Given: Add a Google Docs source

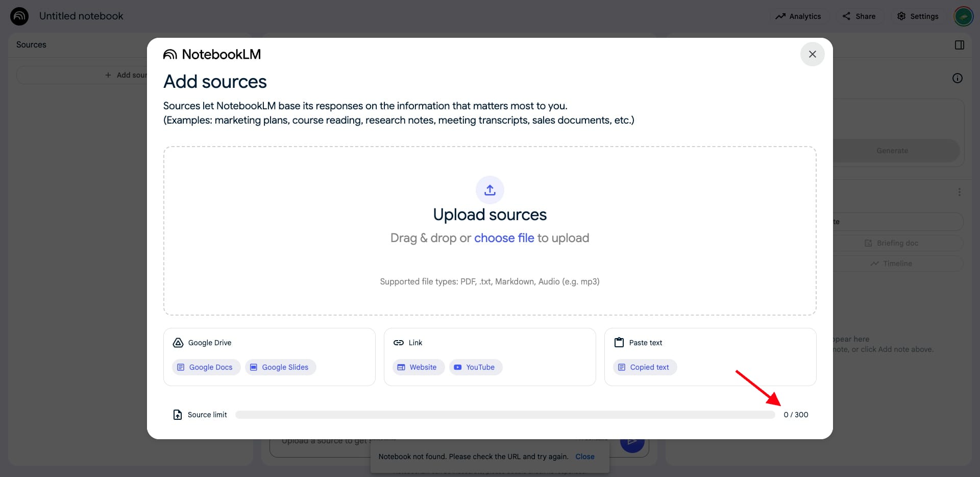Looking at the screenshot, I should (206, 367).
